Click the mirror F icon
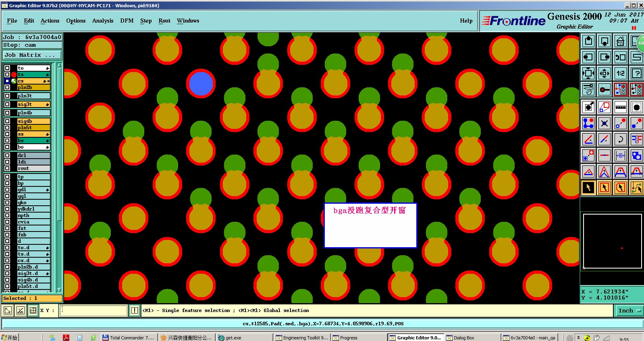 click(637, 139)
